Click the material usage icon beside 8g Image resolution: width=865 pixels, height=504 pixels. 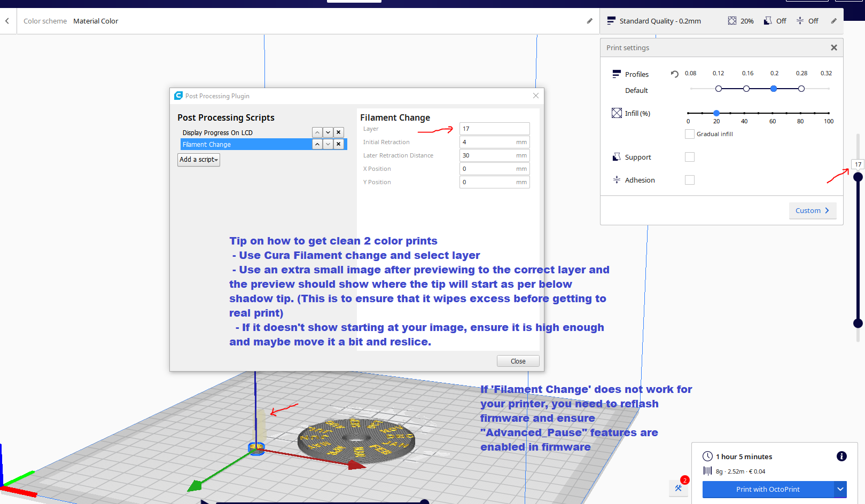click(707, 471)
